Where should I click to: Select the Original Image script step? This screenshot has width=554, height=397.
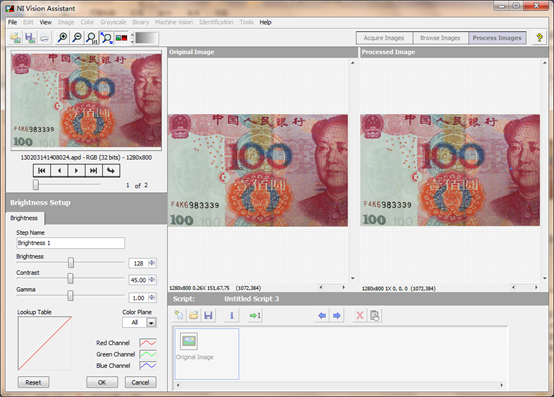coord(207,354)
